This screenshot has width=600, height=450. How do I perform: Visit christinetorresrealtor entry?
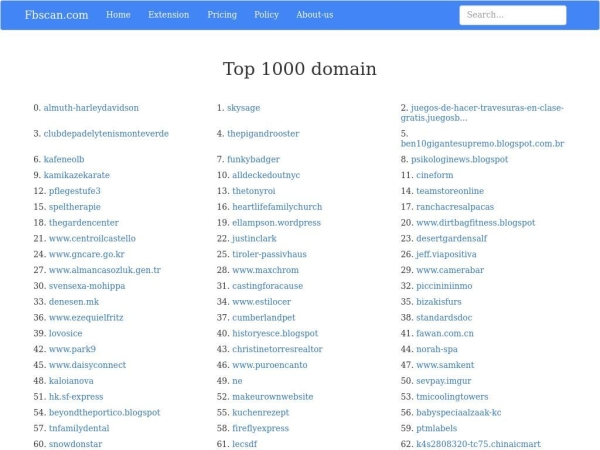(x=277, y=349)
